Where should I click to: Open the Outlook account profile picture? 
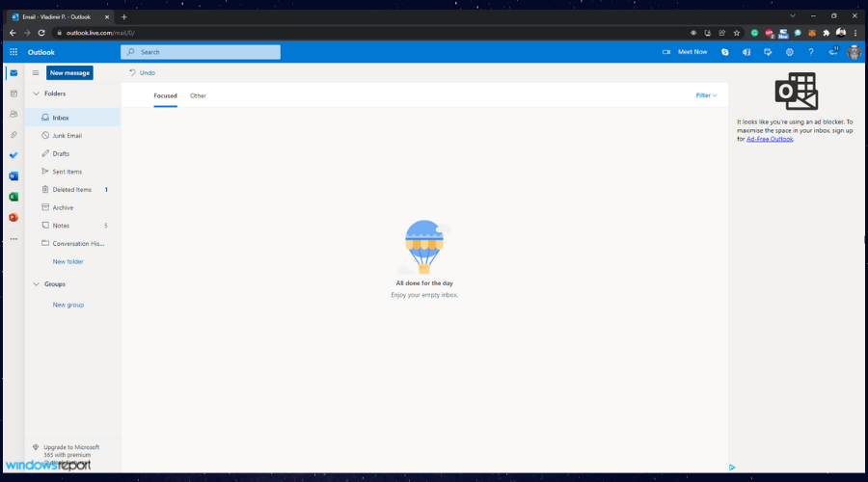click(854, 52)
